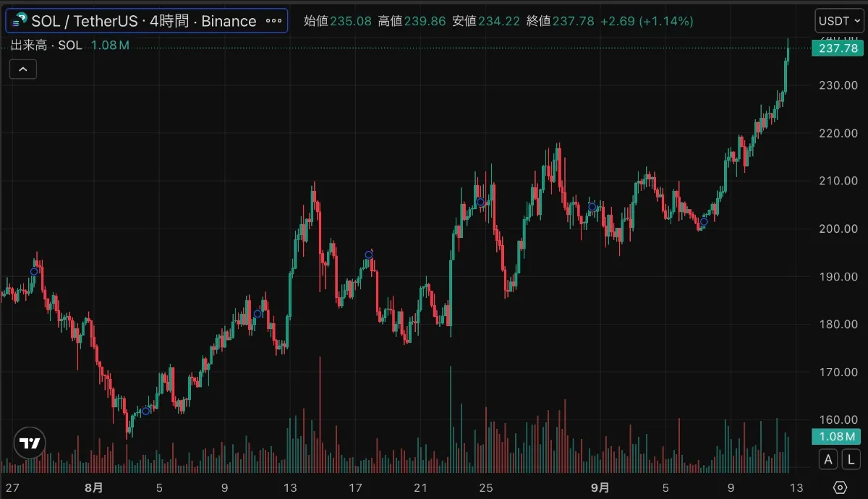Open chart settings hexagon icon
Viewport: 868px width, 499px height.
pyautogui.click(x=840, y=487)
